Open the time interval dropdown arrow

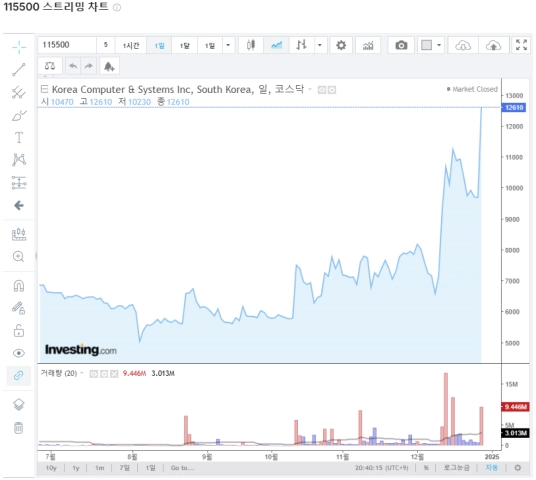(x=228, y=45)
